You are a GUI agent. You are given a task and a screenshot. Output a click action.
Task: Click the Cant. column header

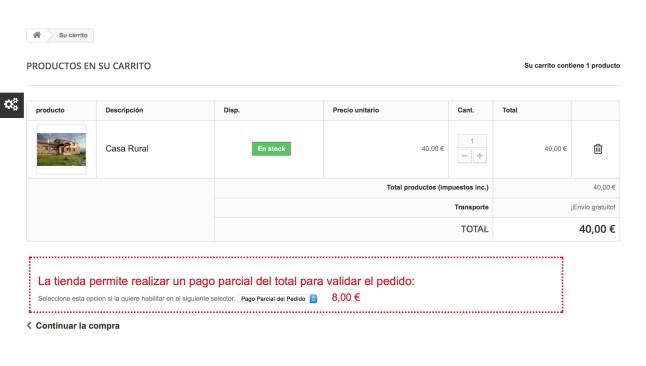pyautogui.click(x=466, y=110)
